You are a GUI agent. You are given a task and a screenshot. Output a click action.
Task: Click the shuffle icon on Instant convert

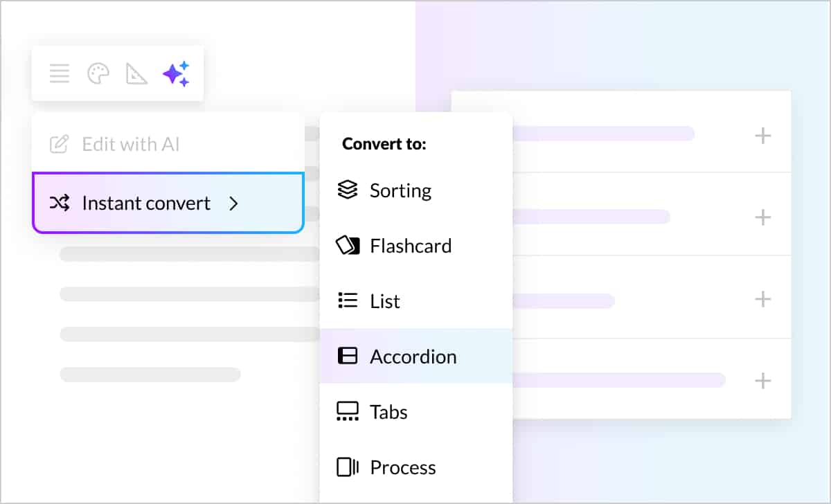pyautogui.click(x=59, y=203)
